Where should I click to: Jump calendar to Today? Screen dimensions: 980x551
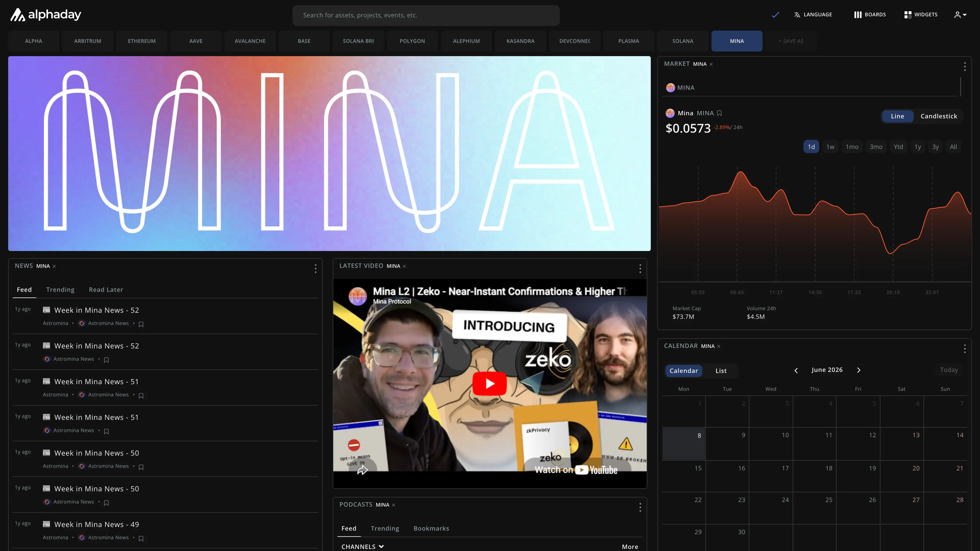(949, 370)
